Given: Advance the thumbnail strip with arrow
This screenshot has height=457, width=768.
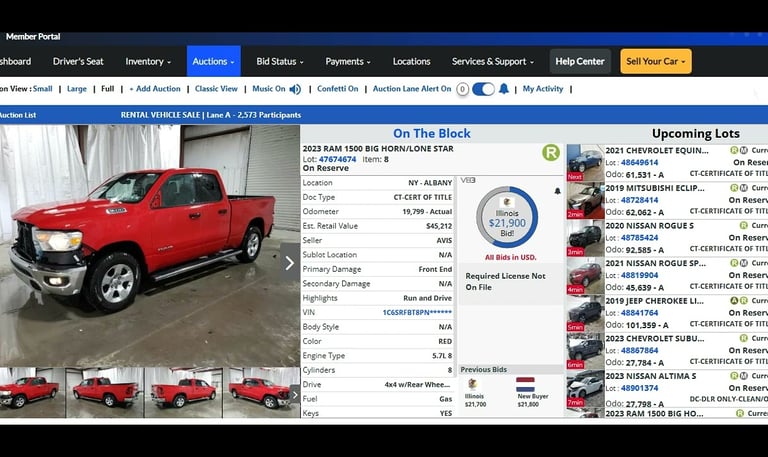Looking at the screenshot, I should (x=295, y=394).
